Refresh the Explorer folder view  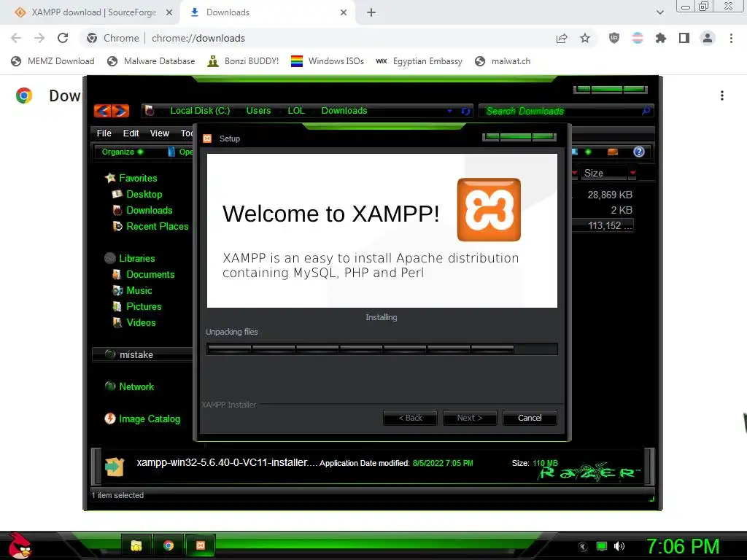tap(465, 111)
